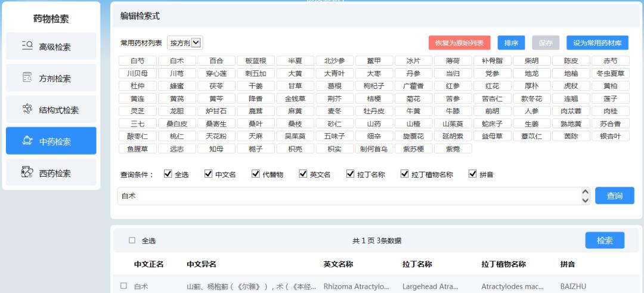Image resolution: width=644 pixels, height=293 pixels.
Task: Select the herb tag 银杏叶
Action: pos(611,136)
